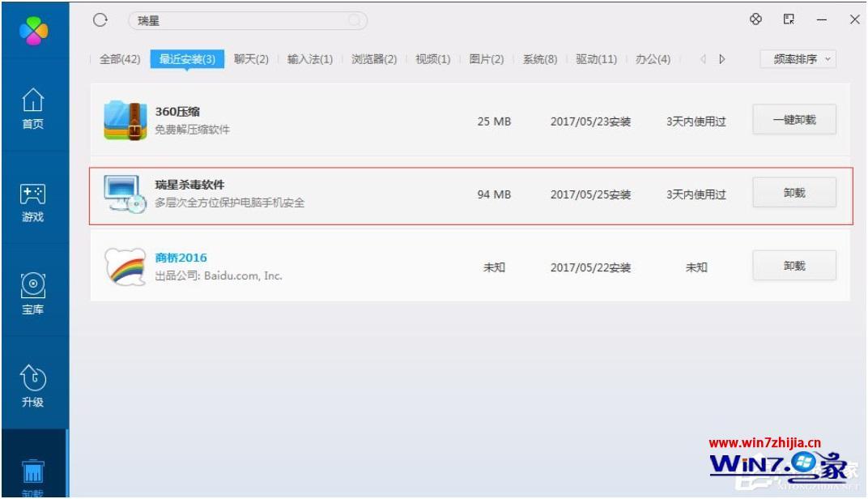Close the software manager window
The width and height of the screenshot is (868, 499).
tap(855, 19)
